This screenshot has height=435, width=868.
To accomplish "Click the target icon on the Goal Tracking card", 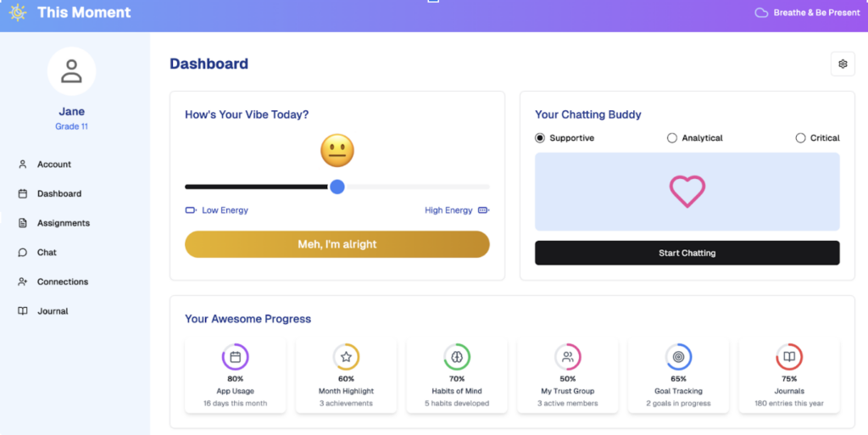I will pos(678,357).
